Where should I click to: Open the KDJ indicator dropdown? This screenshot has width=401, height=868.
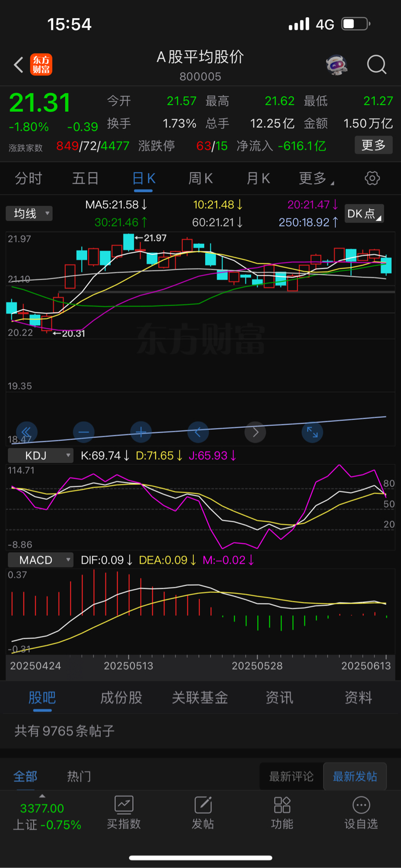pos(40,455)
